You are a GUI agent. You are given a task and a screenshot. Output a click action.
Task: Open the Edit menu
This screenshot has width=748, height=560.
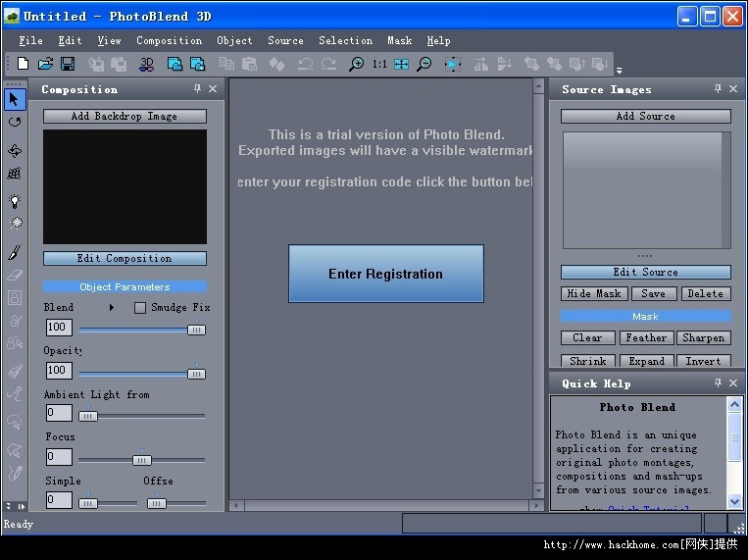[70, 40]
